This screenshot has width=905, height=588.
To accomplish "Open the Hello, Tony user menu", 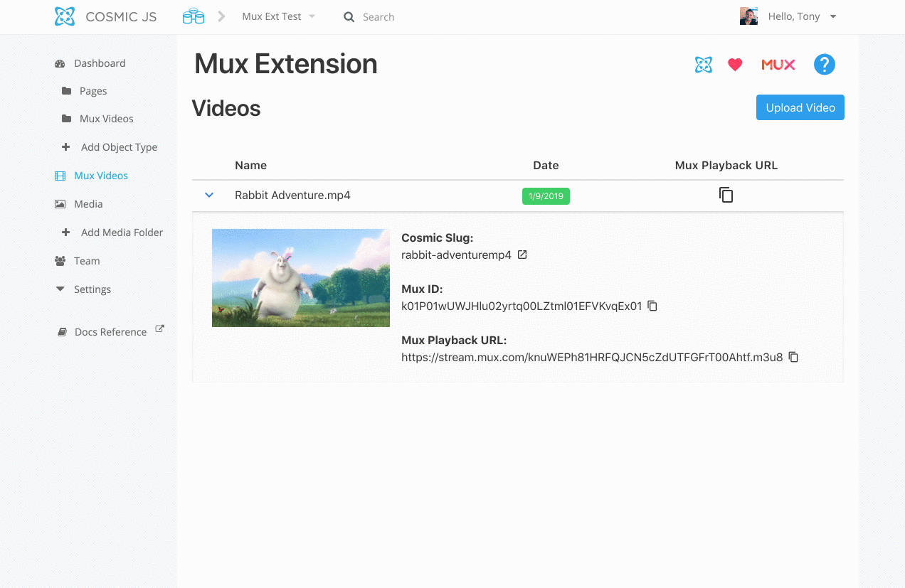I will (x=788, y=16).
